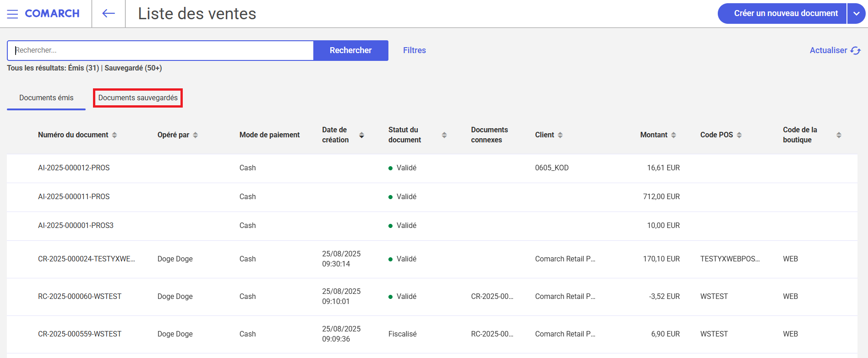Click Créer un nouveau document

786,14
